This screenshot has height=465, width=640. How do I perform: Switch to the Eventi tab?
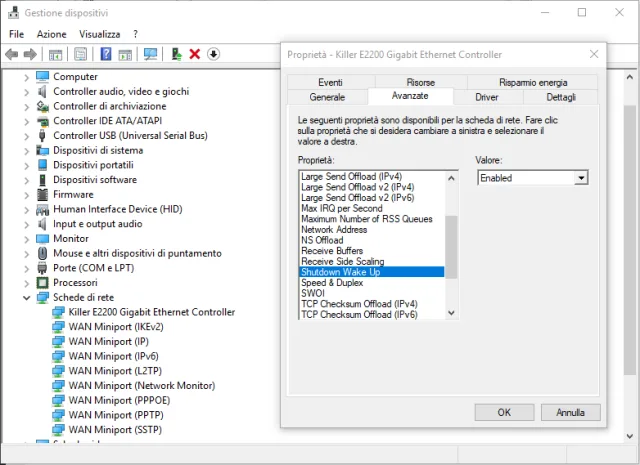(331, 82)
